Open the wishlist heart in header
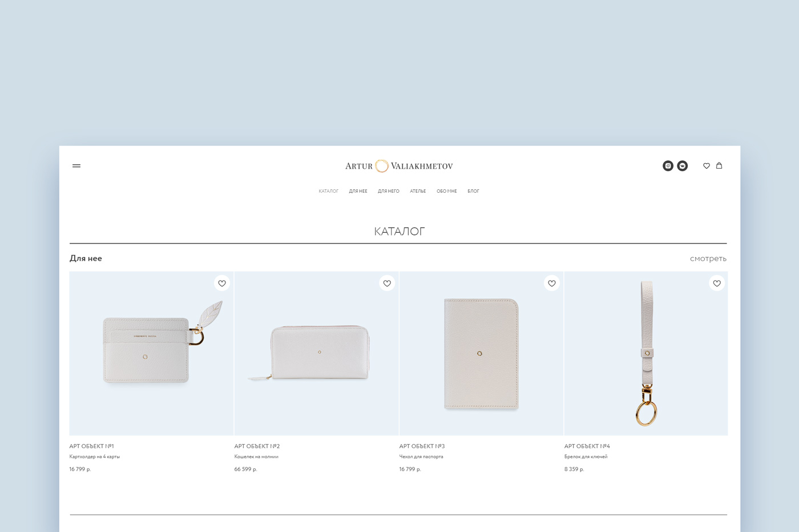Image resolution: width=799 pixels, height=532 pixels. coord(707,166)
